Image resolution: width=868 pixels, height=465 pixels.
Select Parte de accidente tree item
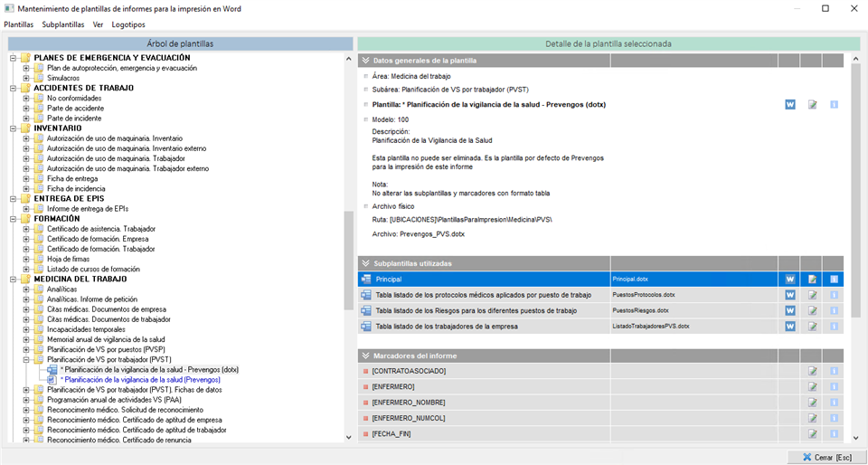tap(75, 108)
